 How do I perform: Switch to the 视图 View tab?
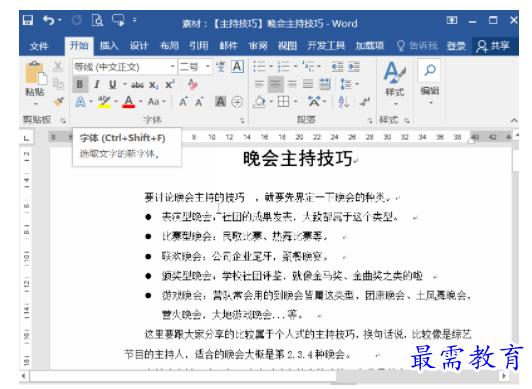(x=287, y=46)
